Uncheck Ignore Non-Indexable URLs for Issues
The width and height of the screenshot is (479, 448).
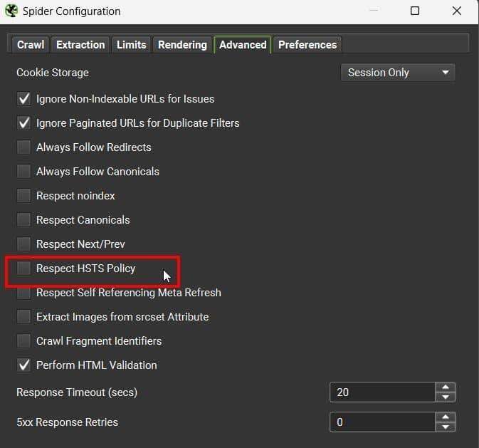24,99
